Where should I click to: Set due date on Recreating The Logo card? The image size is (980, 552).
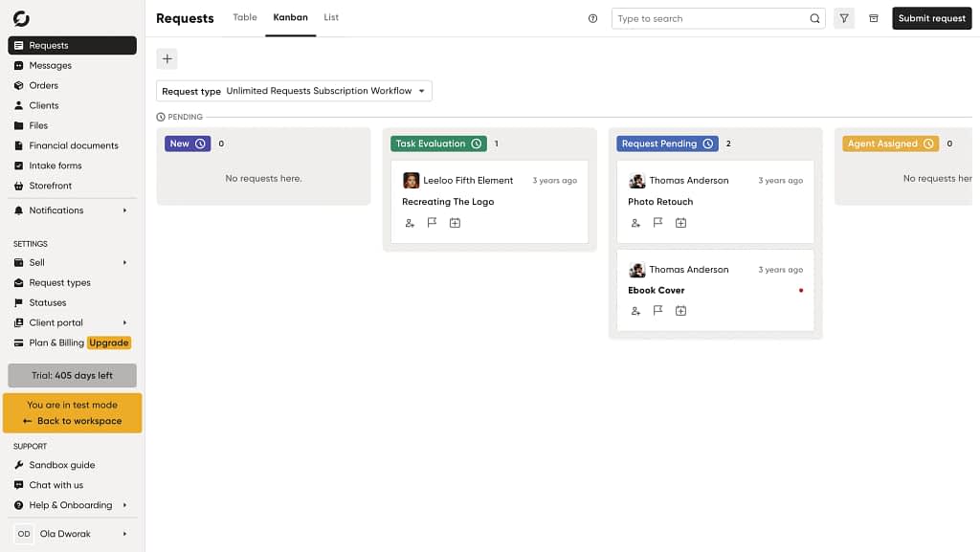point(455,223)
